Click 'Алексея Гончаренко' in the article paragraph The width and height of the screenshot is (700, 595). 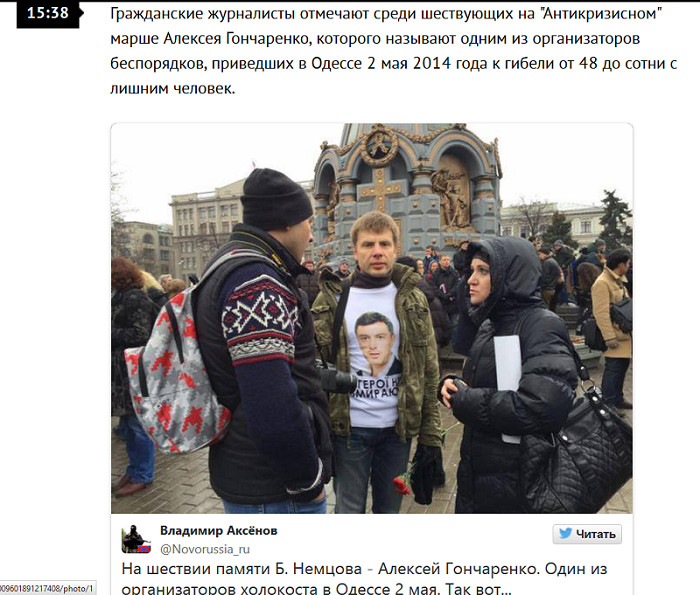[236, 39]
